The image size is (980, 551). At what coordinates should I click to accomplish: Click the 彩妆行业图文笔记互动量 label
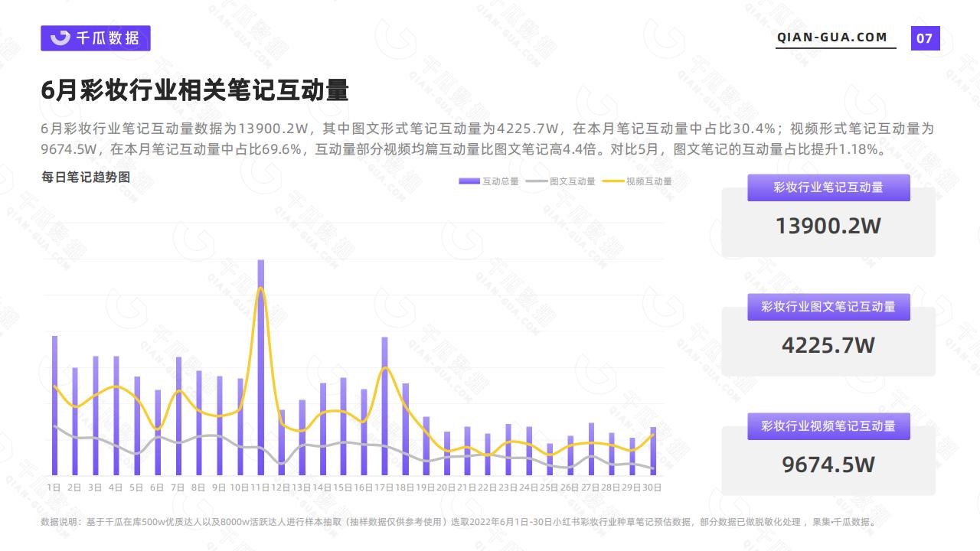[828, 307]
